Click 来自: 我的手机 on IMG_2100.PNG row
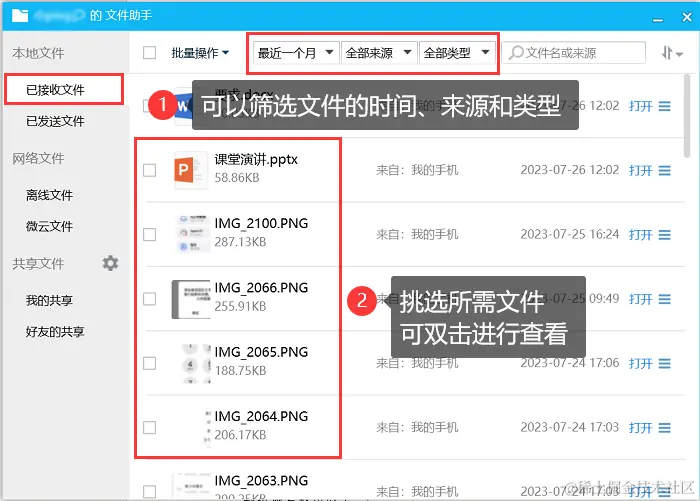 pos(417,234)
